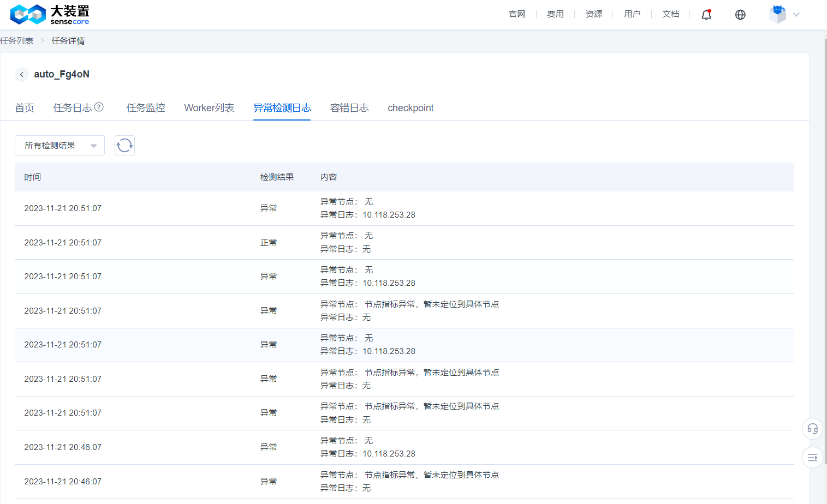Open the notification bell
Image resolution: width=827 pixels, height=504 pixels.
tap(706, 15)
